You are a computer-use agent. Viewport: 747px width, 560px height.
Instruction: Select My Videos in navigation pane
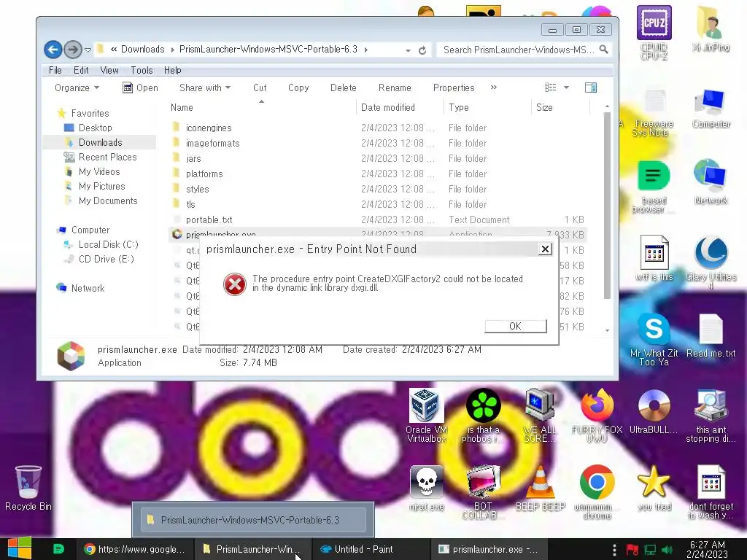pyautogui.click(x=99, y=171)
